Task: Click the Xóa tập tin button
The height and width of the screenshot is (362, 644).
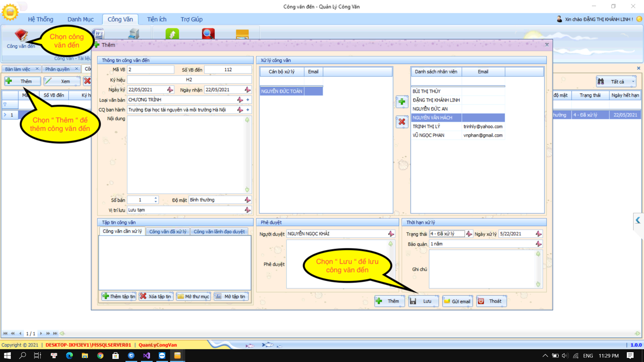Action: coord(156,296)
